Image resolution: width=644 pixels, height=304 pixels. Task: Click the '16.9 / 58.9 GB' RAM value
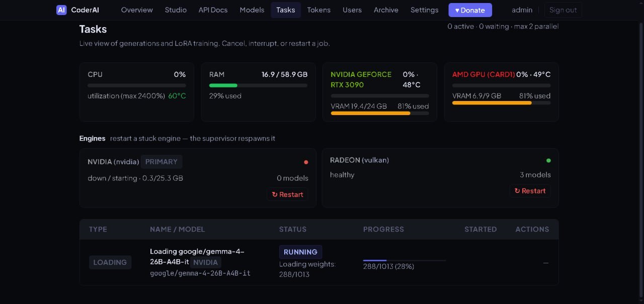point(284,74)
